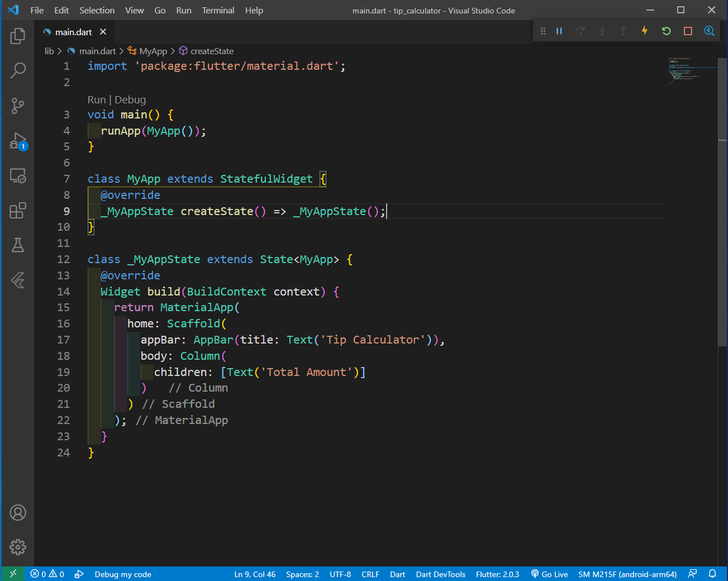This screenshot has width=728, height=581.
Task: Open the Run menu
Action: [x=184, y=10]
